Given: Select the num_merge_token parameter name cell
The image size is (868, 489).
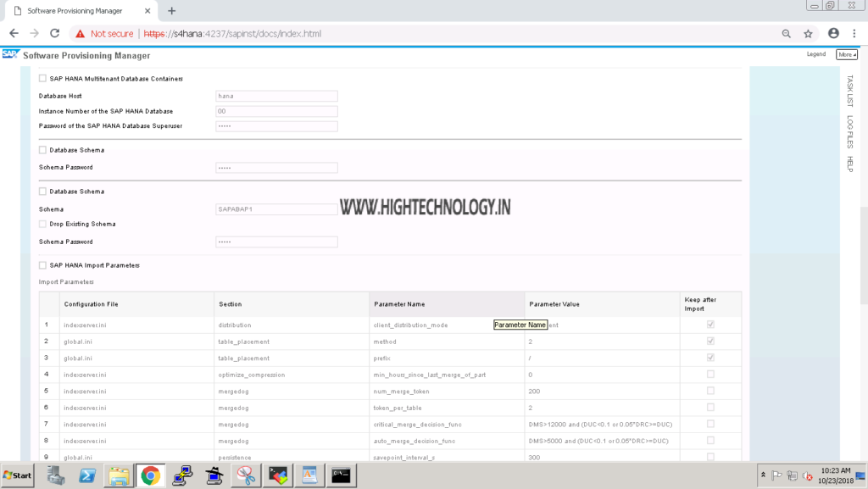Looking at the screenshot, I should 447,391.
